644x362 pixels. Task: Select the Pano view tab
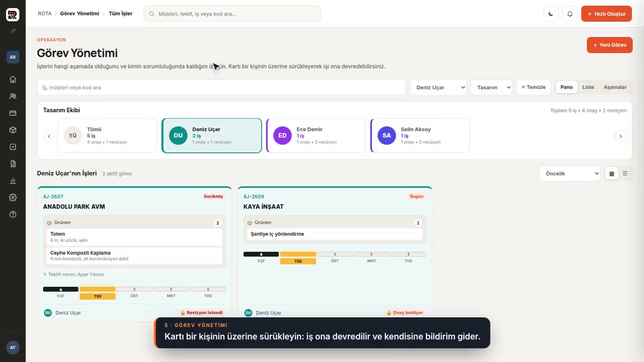pos(567,87)
